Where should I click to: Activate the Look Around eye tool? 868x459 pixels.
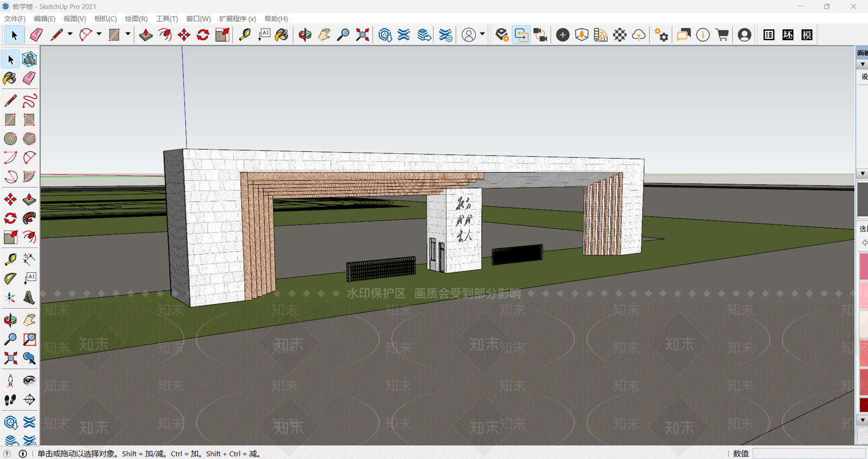tap(29, 380)
